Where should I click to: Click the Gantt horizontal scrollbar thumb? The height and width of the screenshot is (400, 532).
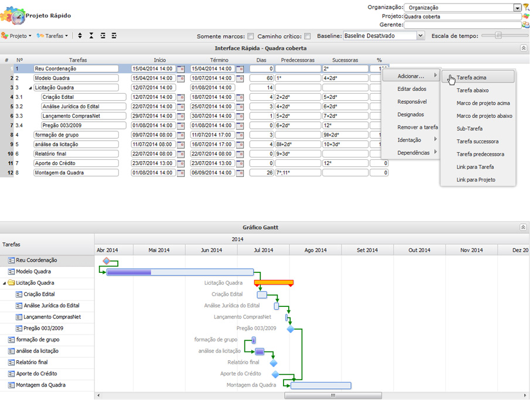[333, 395]
